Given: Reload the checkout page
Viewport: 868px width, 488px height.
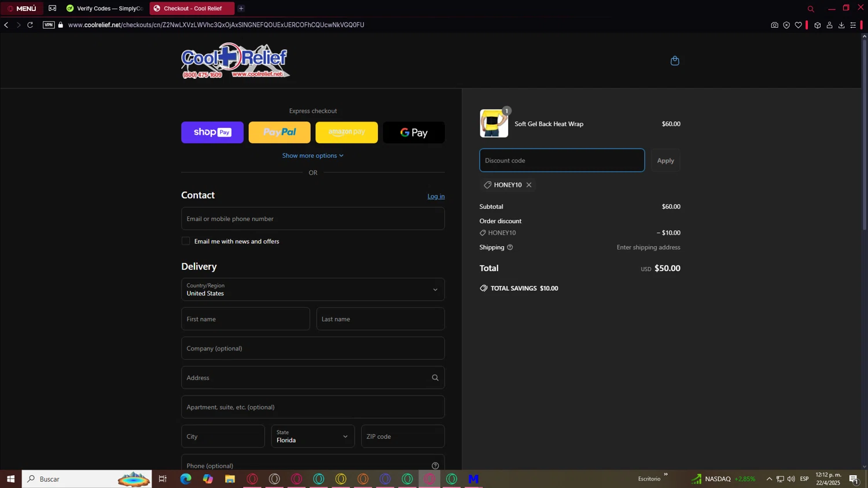Looking at the screenshot, I should pos(30,25).
